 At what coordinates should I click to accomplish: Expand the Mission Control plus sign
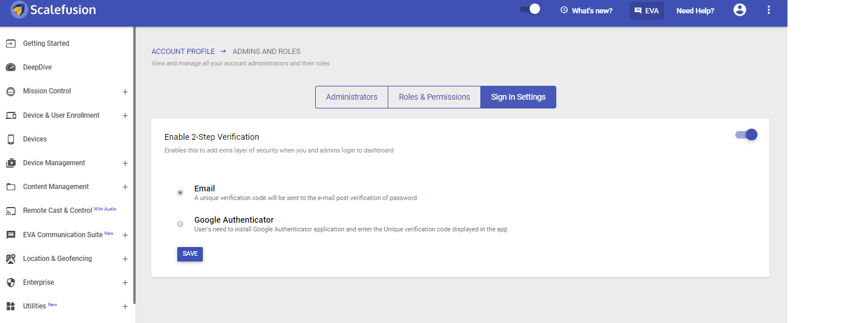click(125, 92)
